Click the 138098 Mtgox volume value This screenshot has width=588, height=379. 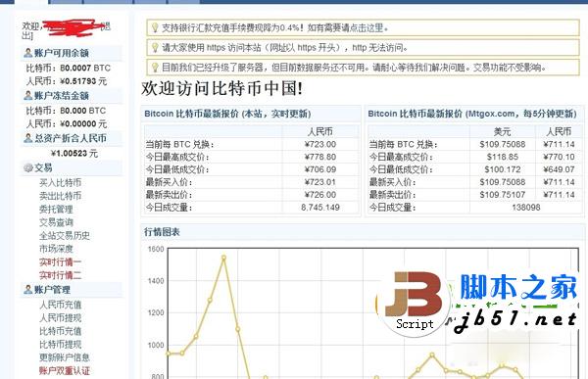pyautogui.click(x=526, y=208)
